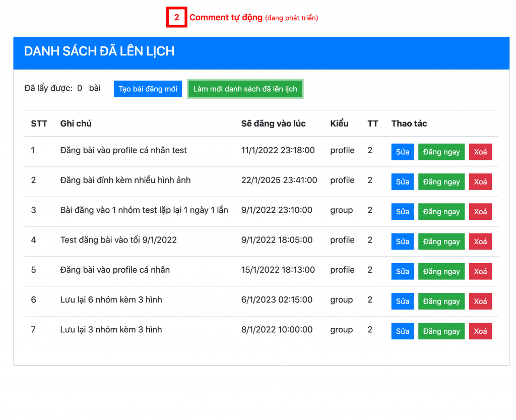
Task: Click 'group' type in row 6
Action: 342,300
